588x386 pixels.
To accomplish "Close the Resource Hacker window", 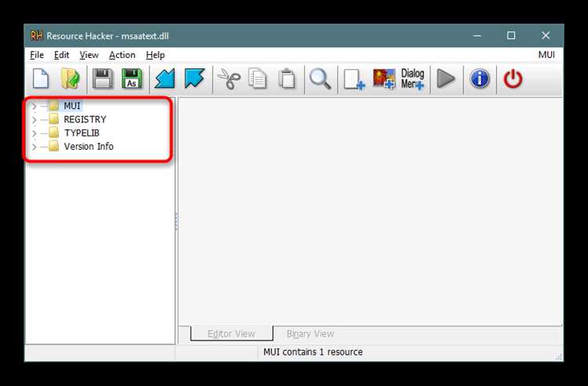I will coord(545,35).
